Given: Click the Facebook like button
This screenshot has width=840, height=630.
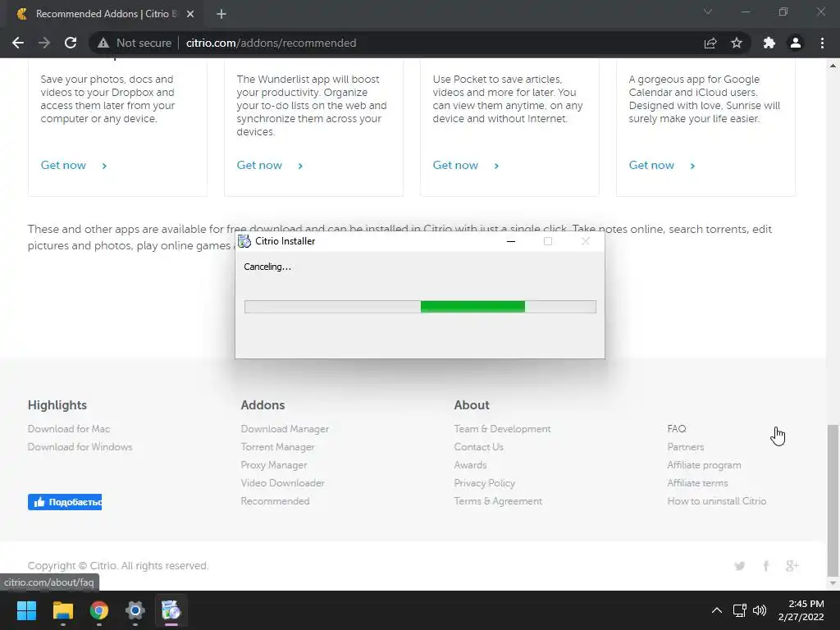Looking at the screenshot, I should (65, 502).
